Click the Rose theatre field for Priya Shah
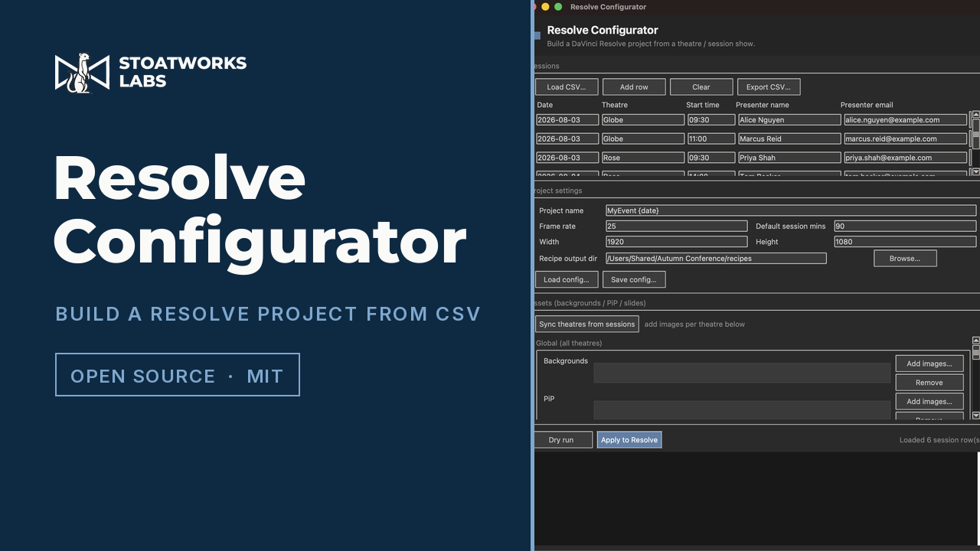This screenshot has height=551, width=980. [642, 158]
